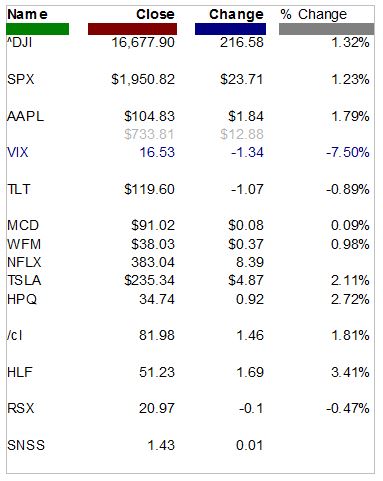383x481 pixels.
Task: Select the grayed-out $733.81 value
Action: pos(149,134)
